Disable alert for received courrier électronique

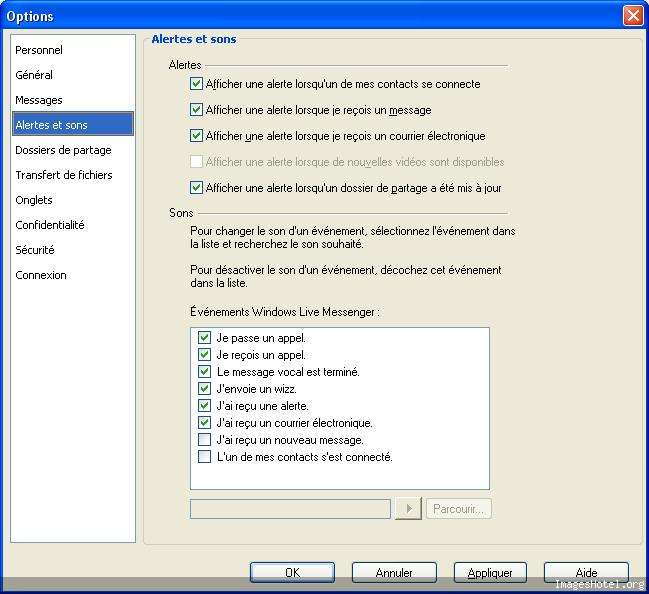[197, 136]
